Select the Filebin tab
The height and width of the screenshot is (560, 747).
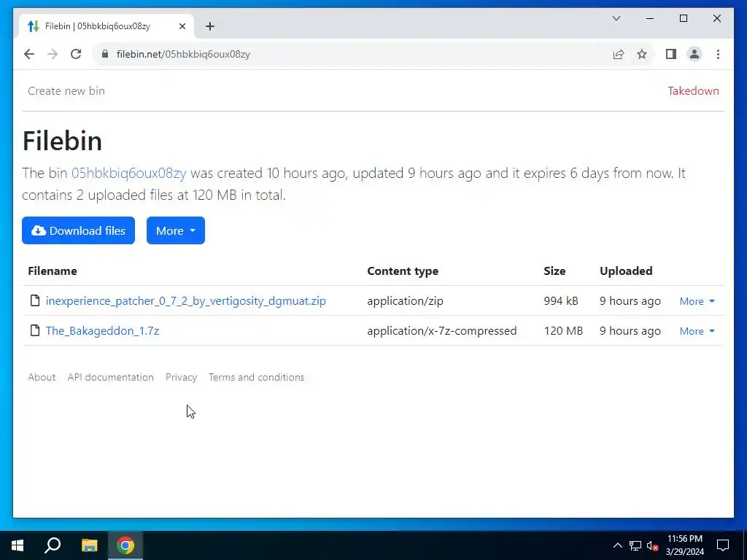[106, 26]
